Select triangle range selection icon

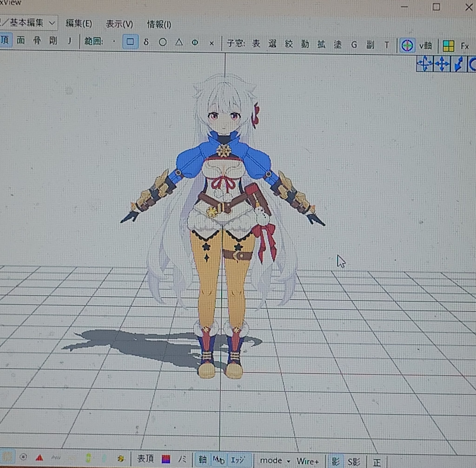pyautogui.click(x=179, y=42)
